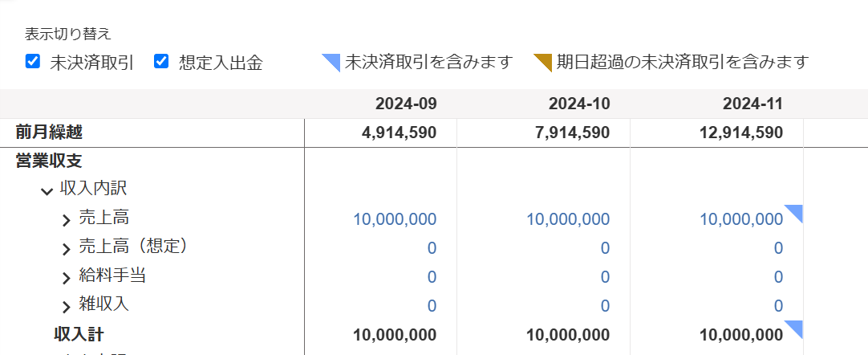Click the 未決済取引を含みます legend text

click(429, 62)
